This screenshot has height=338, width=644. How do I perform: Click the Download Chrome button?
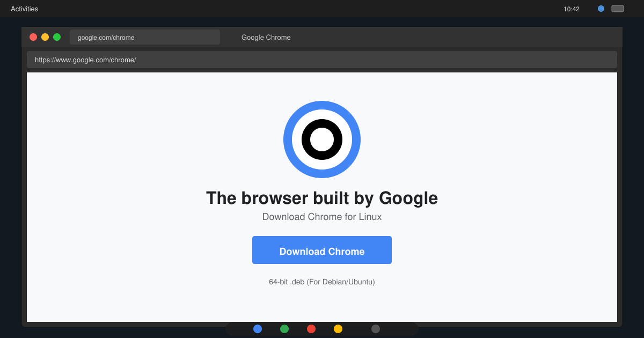322,250
